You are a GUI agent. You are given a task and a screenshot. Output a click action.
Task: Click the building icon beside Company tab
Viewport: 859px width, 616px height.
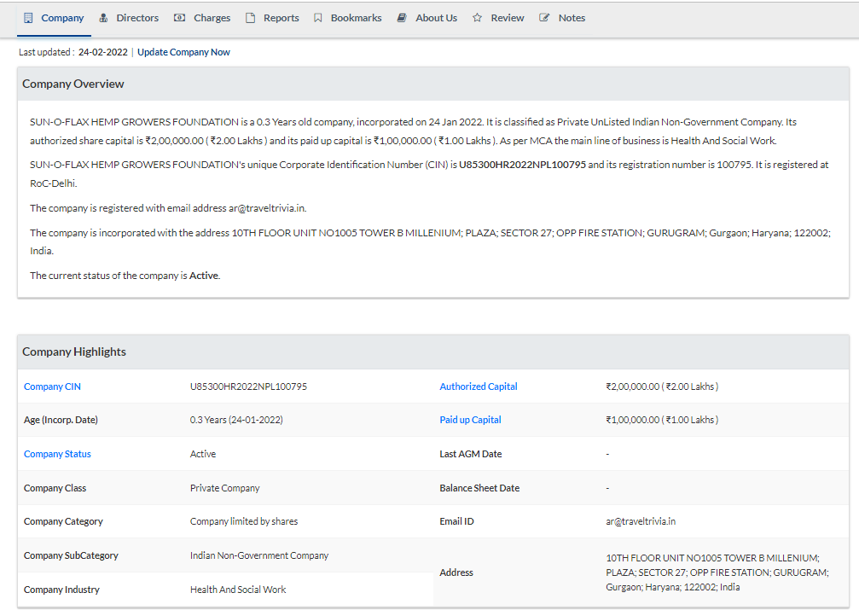point(28,18)
